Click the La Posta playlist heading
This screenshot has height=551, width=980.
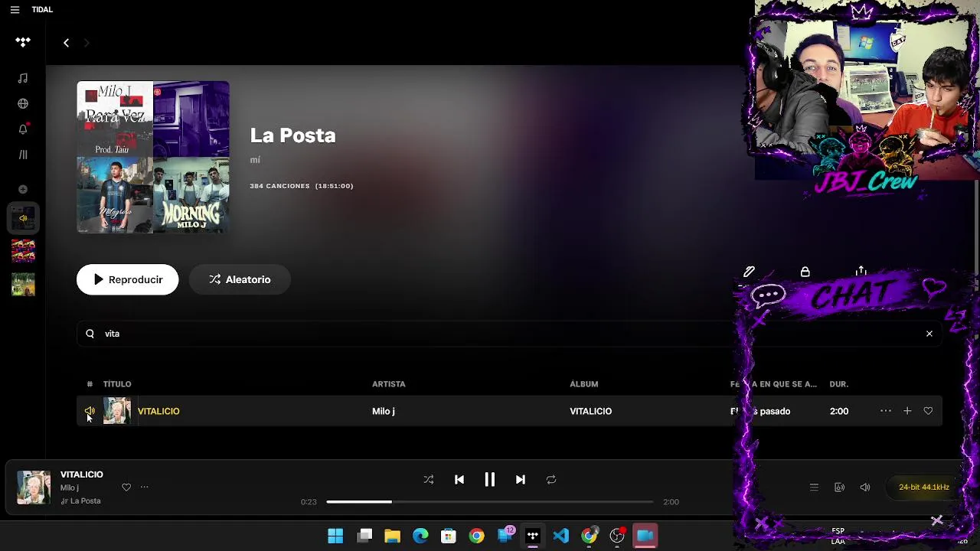tap(293, 135)
